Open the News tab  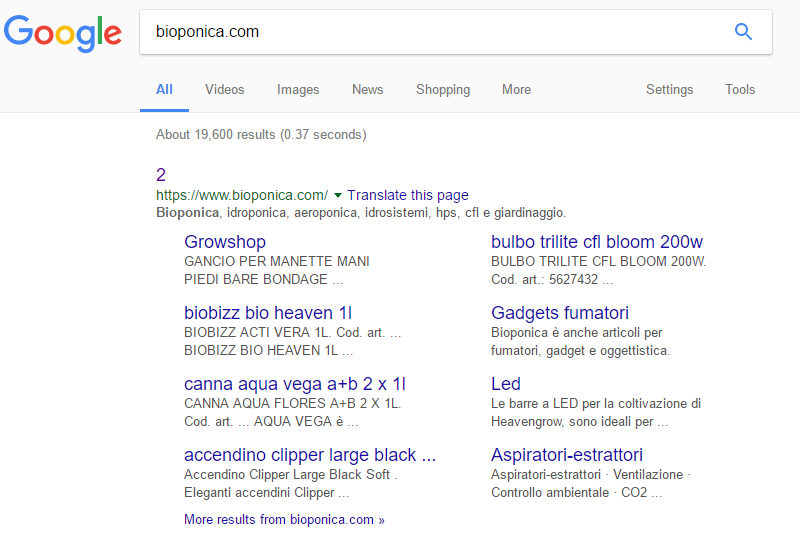[367, 89]
